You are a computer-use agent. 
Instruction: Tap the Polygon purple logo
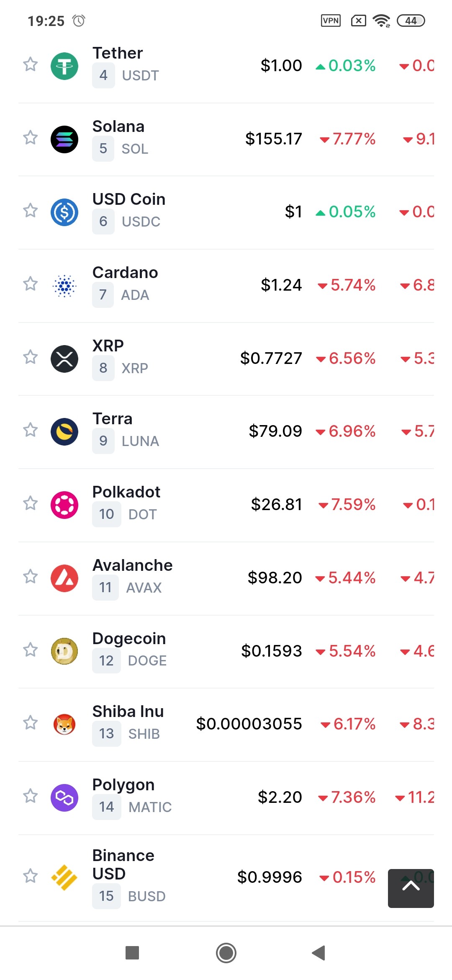64,798
